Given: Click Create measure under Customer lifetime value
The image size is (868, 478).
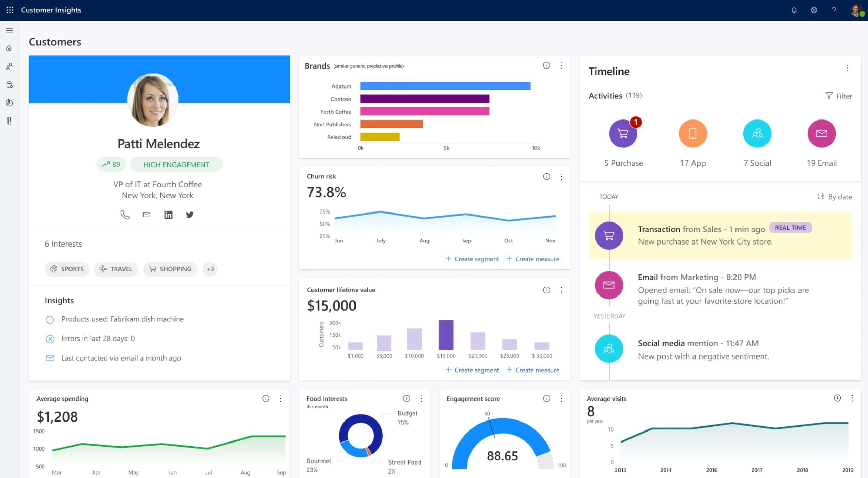Looking at the screenshot, I should click(x=533, y=370).
